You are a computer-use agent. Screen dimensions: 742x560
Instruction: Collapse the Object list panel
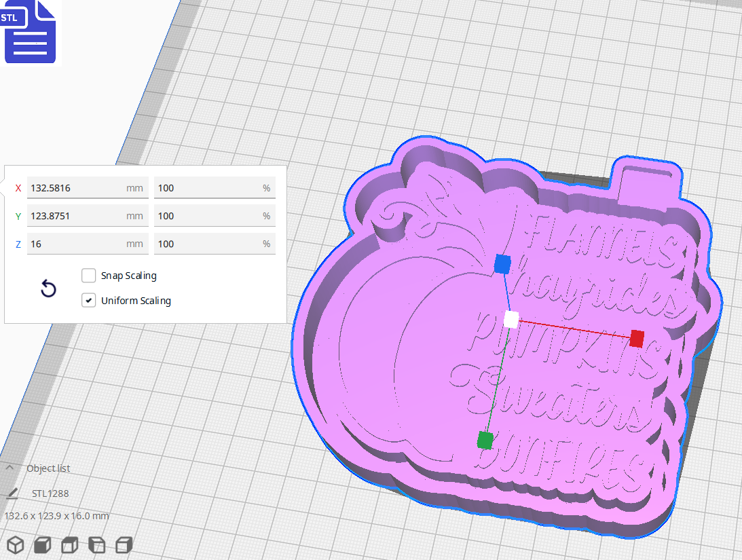tap(10, 468)
